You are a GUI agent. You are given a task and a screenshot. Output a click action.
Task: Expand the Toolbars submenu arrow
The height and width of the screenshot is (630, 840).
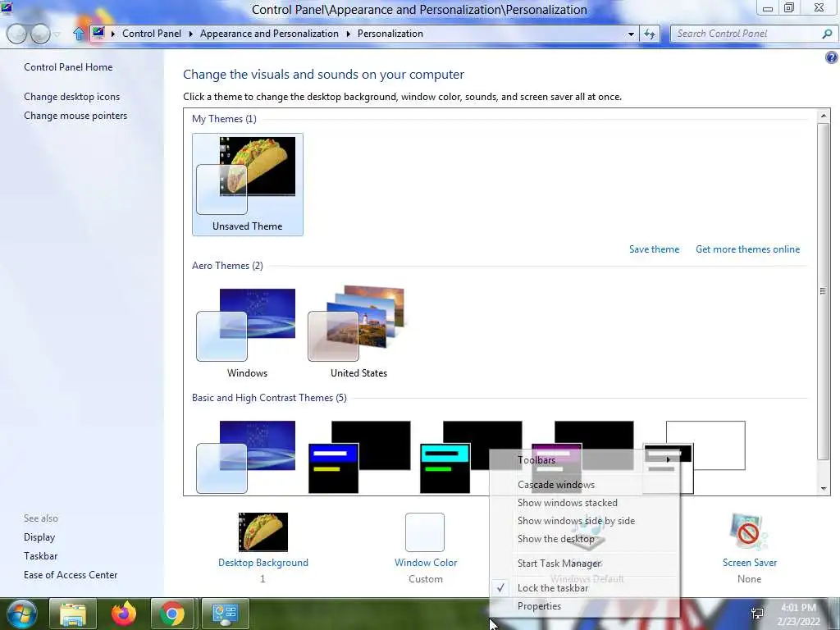668,459
